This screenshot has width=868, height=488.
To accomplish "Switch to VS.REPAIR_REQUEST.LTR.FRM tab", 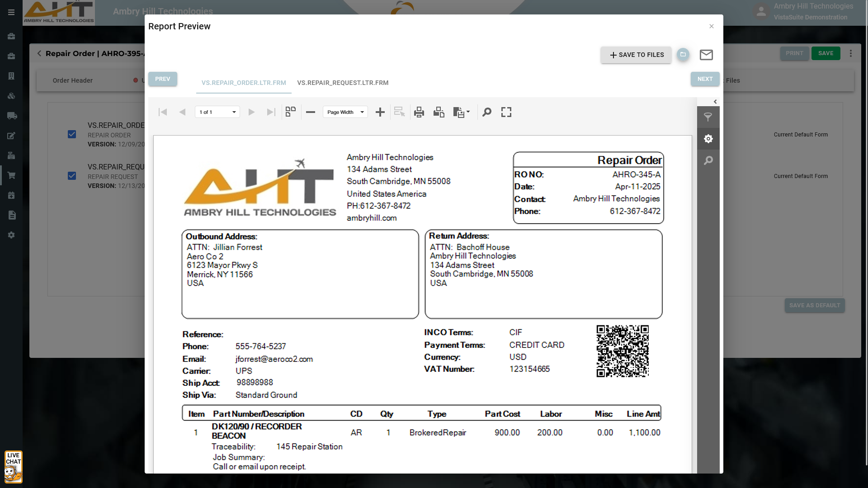I will coord(343,83).
